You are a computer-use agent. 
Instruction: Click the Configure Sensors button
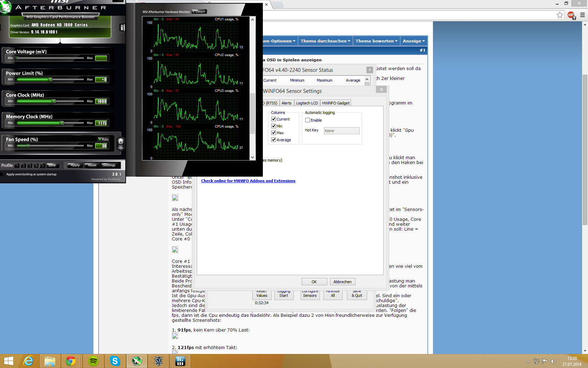[310, 295]
